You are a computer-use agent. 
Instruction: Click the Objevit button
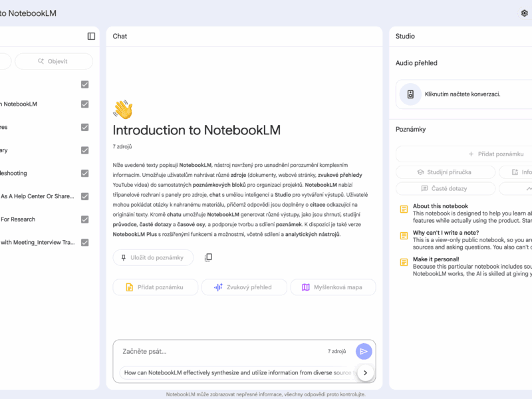pyautogui.click(x=54, y=61)
